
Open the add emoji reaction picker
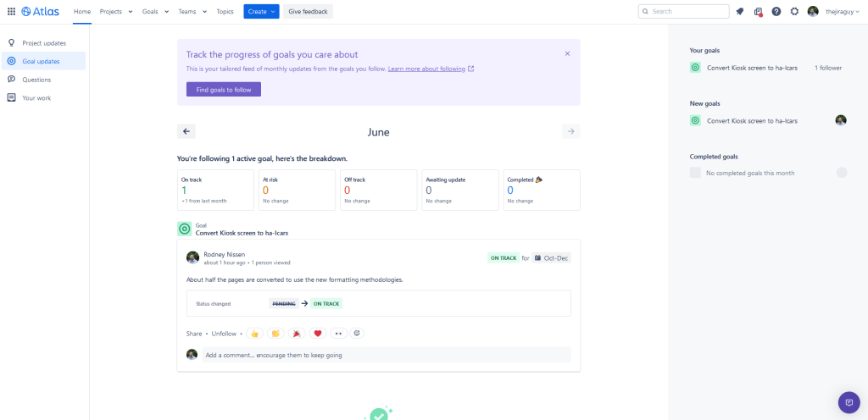pyautogui.click(x=357, y=334)
